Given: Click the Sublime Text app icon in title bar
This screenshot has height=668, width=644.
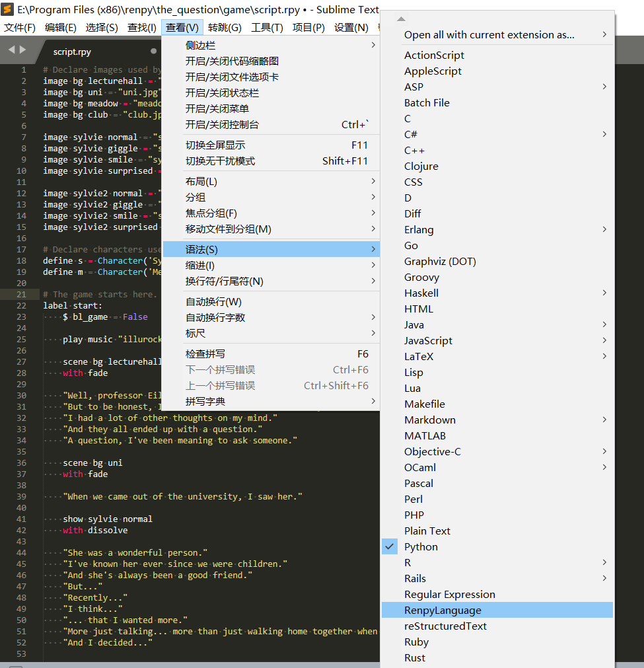Looking at the screenshot, I should [x=8, y=9].
